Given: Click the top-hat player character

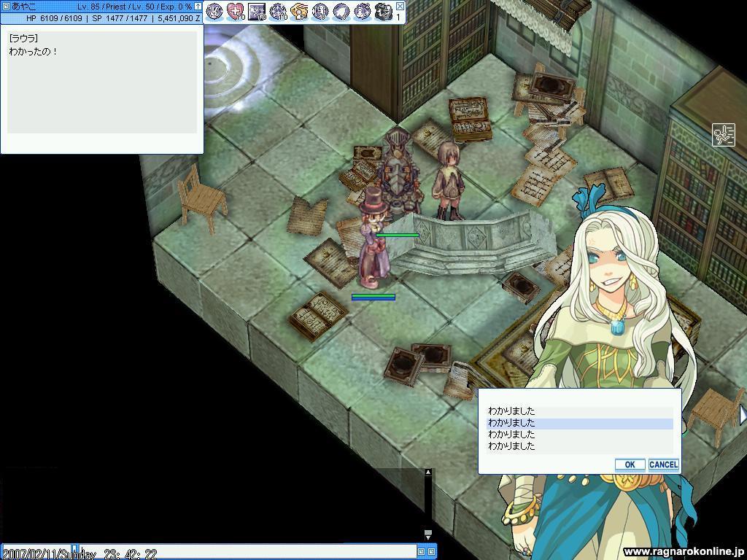Looking at the screenshot, I should point(373,238).
